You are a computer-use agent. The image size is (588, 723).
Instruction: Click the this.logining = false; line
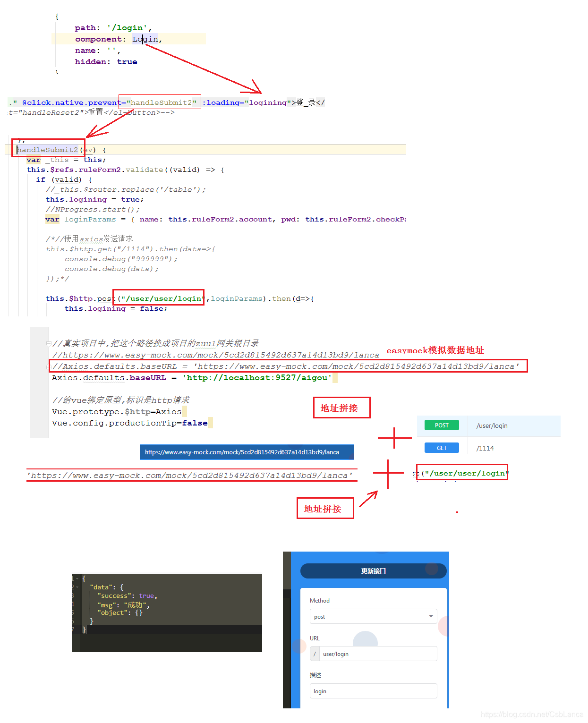tap(116, 308)
